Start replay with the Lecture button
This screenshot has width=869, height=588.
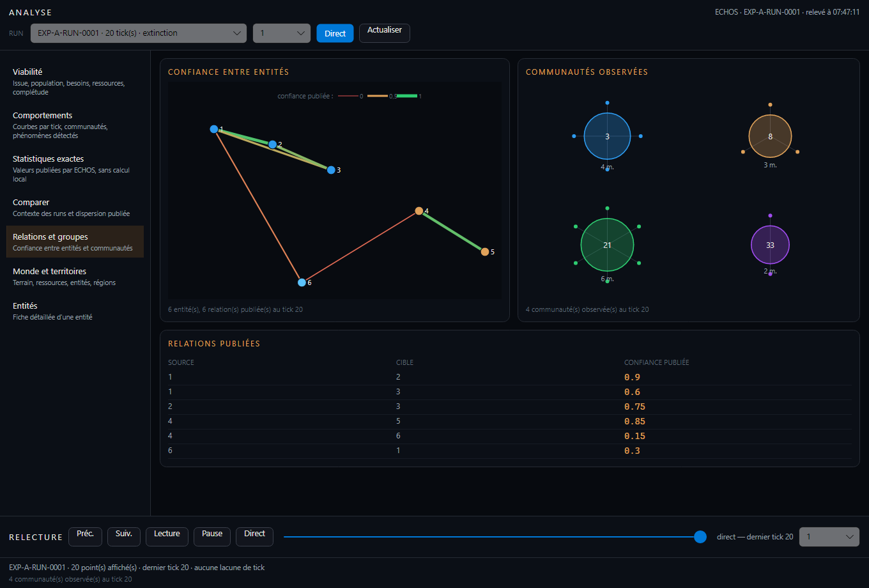pyautogui.click(x=167, y=537)
